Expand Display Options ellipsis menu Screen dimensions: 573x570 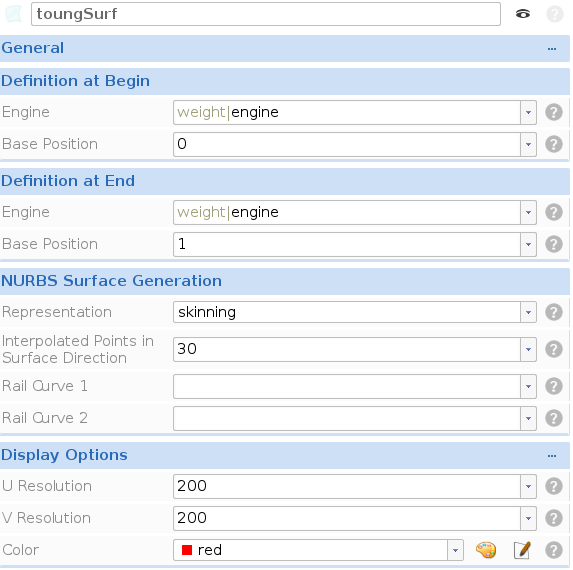pos(552,456)
